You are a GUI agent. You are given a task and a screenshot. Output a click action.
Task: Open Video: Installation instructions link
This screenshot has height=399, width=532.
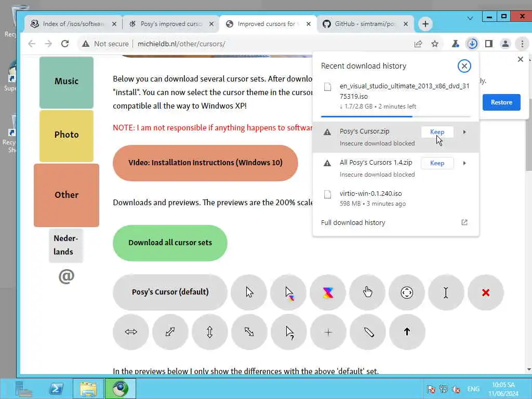click(x=205, y=163)
